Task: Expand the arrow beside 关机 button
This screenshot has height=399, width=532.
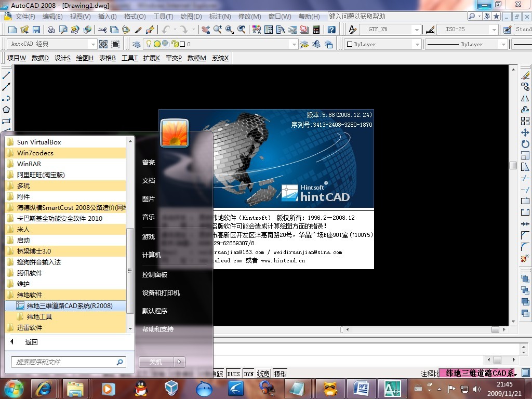Action: click(x=179, y=362)
